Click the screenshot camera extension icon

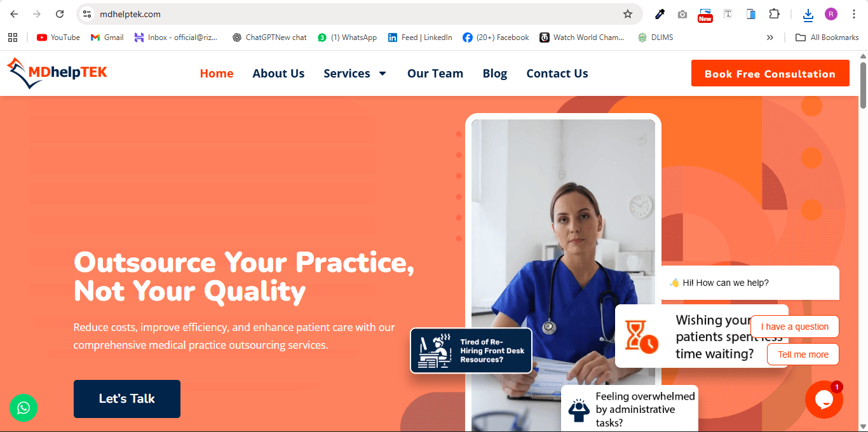click(682, 14)
